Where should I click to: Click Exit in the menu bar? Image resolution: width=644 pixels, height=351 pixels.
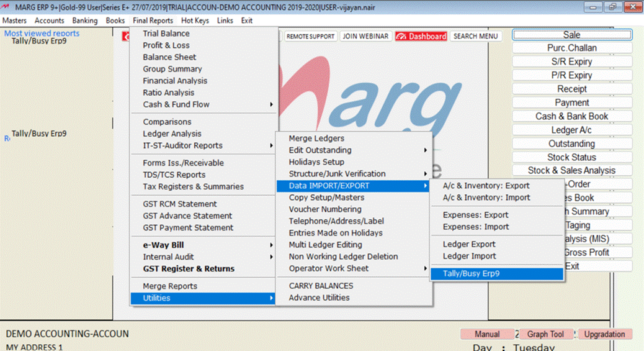[x=247, y=21]
